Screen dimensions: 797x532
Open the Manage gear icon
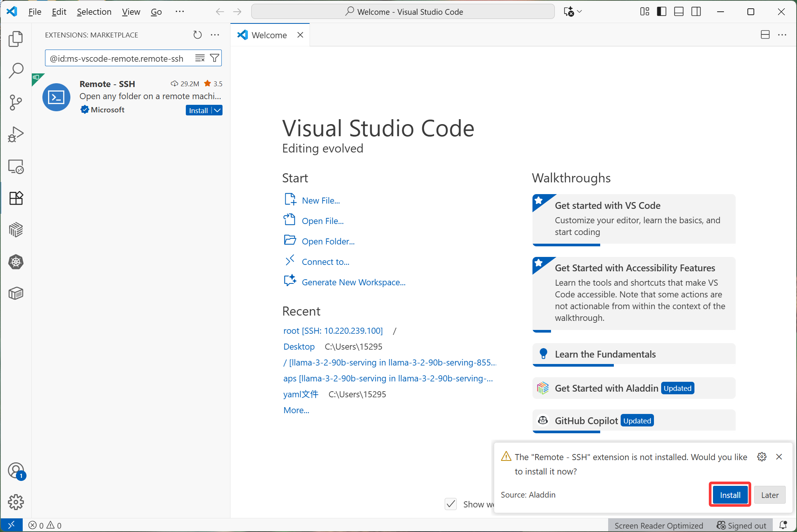[x=16, y=502]
